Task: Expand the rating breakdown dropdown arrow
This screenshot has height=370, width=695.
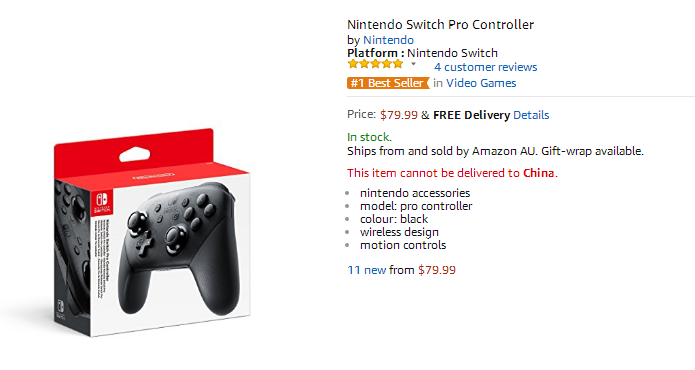Action: [414, 64]
